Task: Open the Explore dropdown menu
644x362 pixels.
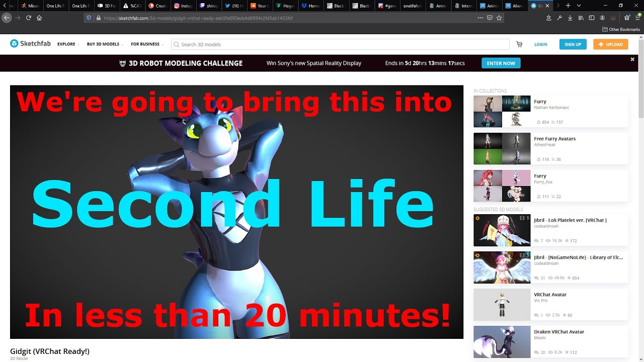Action: [x=68, y=44]
